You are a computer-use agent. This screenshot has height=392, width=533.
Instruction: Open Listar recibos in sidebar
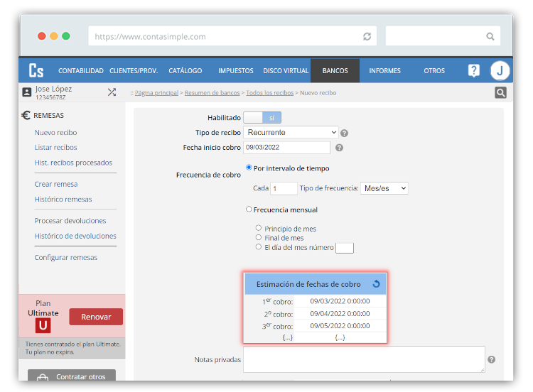55,148
